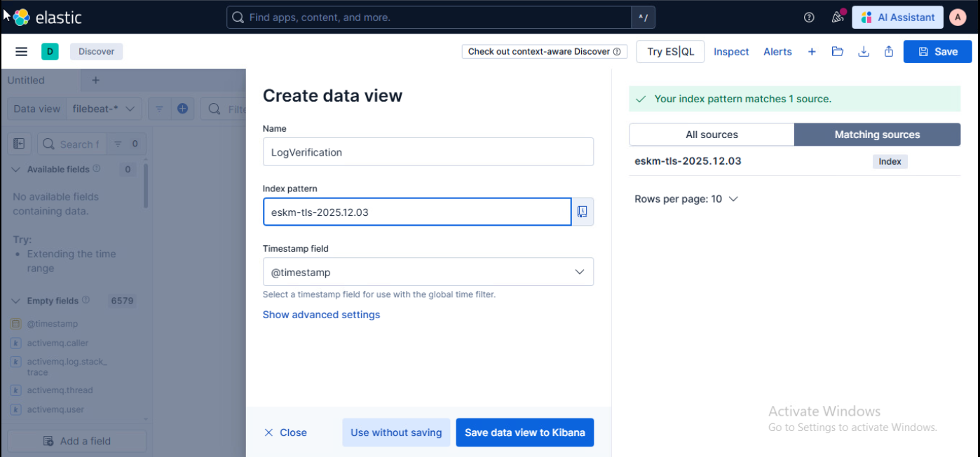Select the All sources toggle

click(x=712, y=135)
